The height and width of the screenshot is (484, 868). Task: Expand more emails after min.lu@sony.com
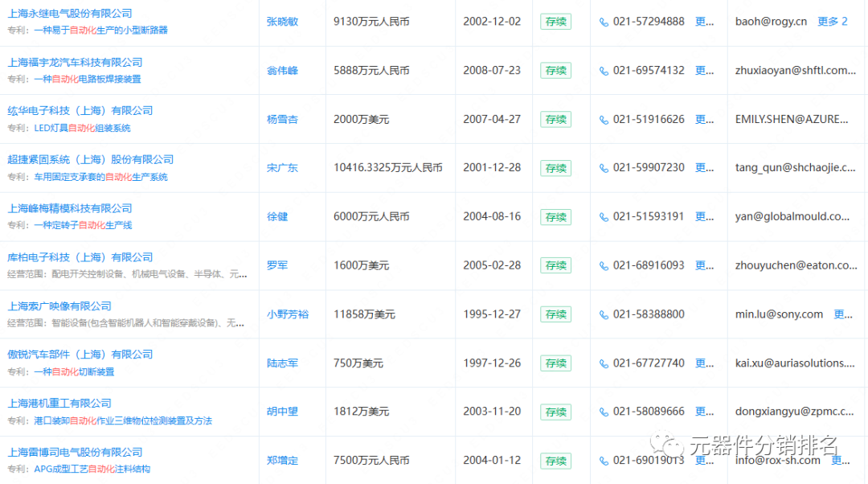(x=843, y=314)
